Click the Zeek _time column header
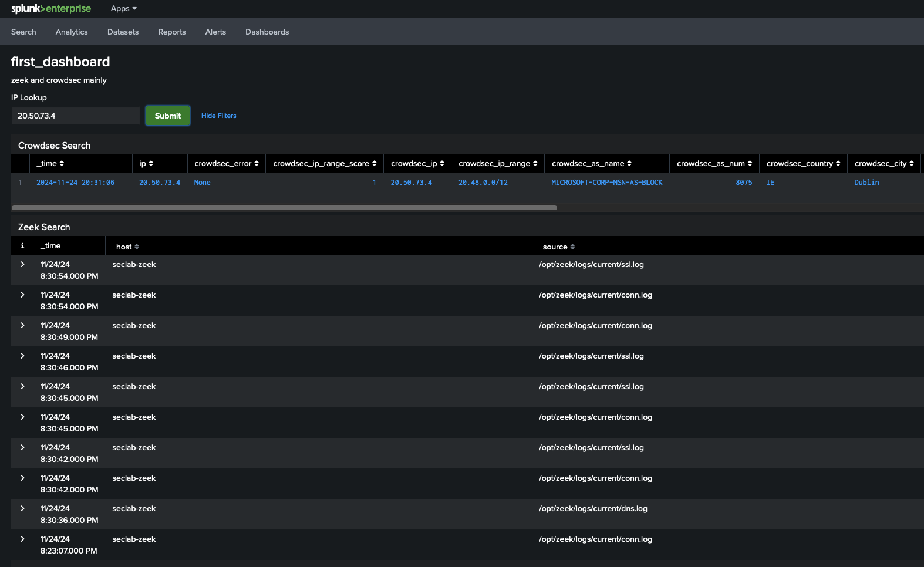The width and height of the screenshot is (924, 567). pos(50,246)
